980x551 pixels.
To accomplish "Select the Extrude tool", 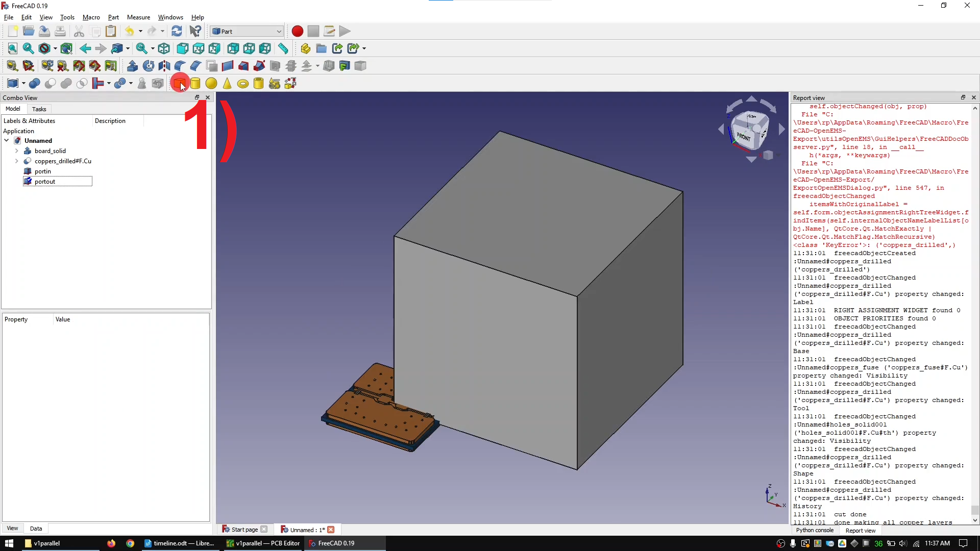I will [x=132, y=65].
